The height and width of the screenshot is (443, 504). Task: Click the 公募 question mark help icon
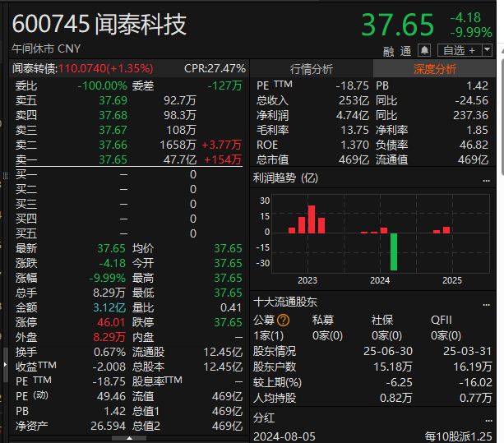coord(284,320)
